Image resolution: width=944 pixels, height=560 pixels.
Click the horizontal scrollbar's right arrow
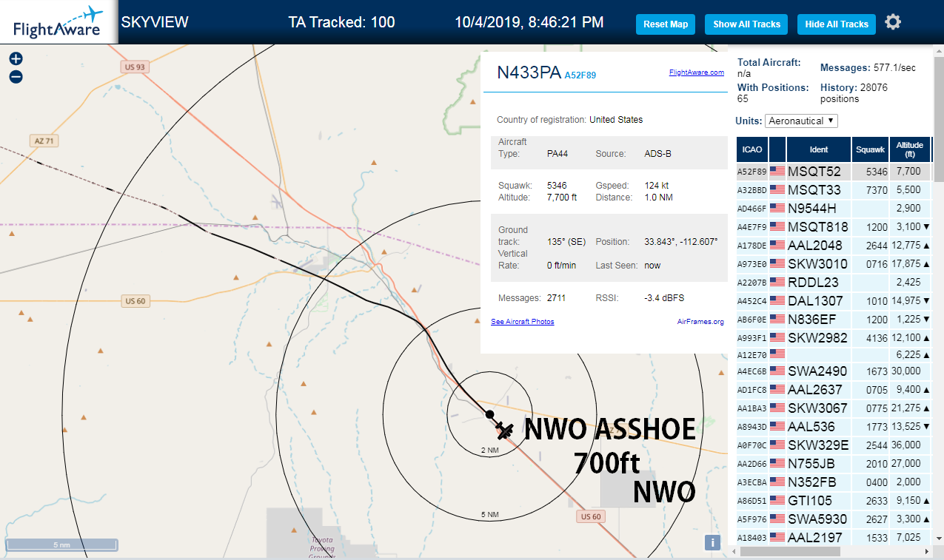coord(927,551)
